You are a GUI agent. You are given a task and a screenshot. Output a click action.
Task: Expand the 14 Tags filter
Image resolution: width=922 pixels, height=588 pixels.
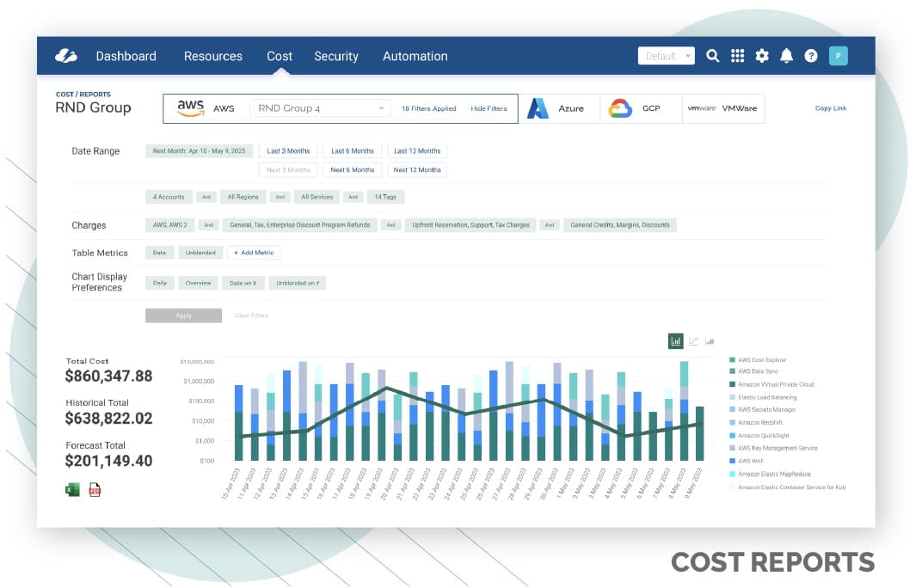(x=385, y=197)
